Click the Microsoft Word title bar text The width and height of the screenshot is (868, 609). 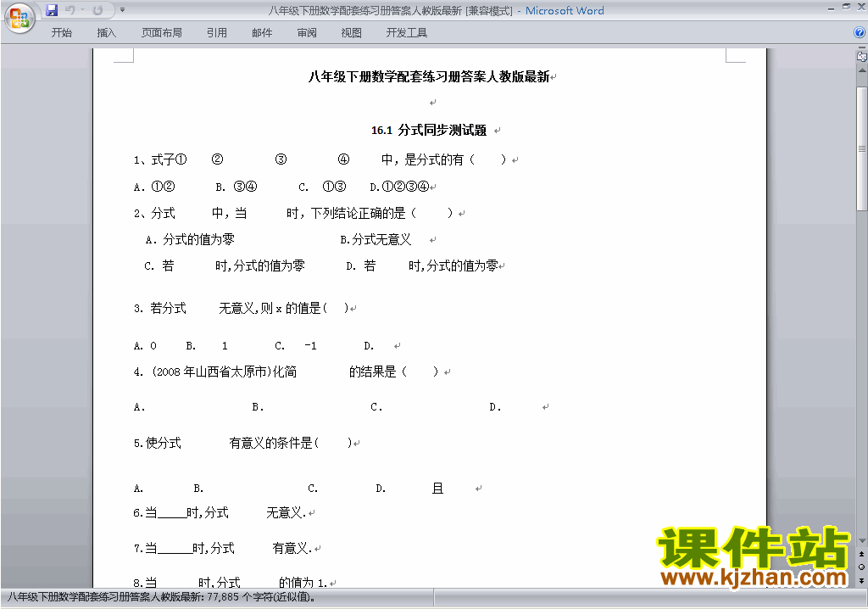point(565,10)
